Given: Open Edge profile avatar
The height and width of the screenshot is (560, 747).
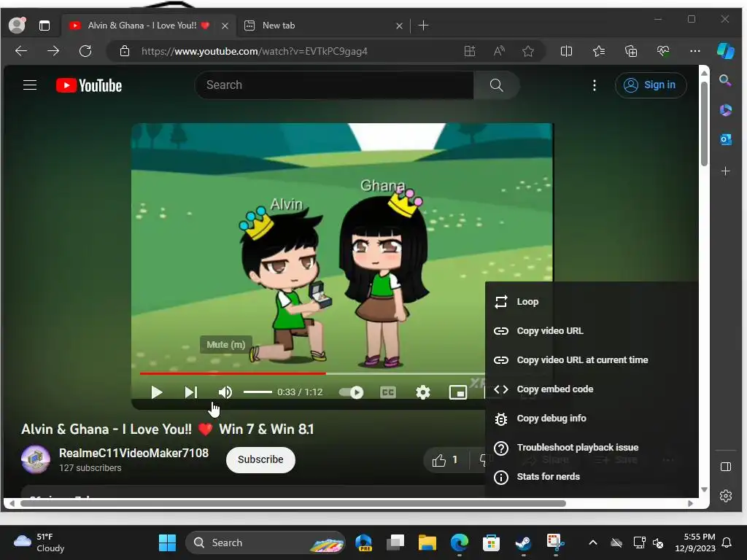Looking at the screenshot, I should click(x=18, y=26).
